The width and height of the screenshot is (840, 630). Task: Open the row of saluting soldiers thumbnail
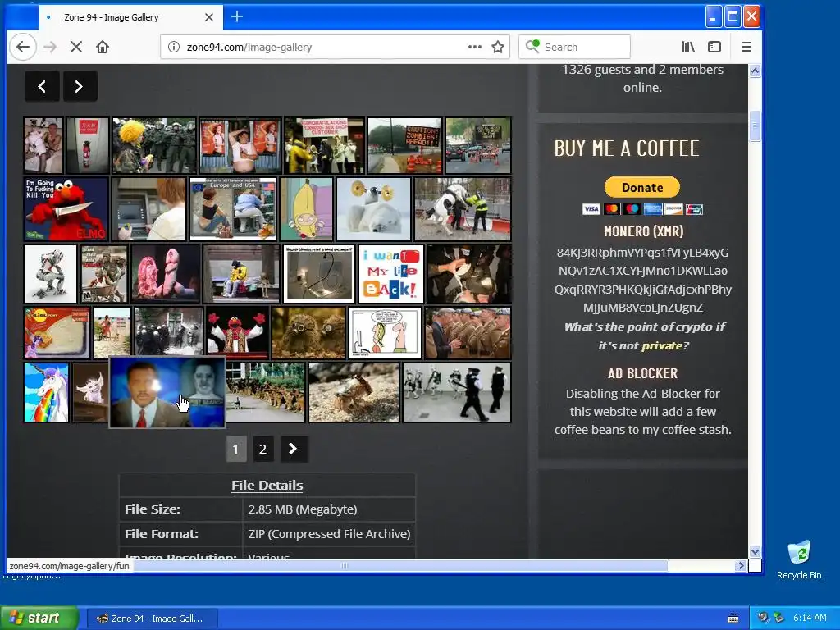click(x=468, y=333)
